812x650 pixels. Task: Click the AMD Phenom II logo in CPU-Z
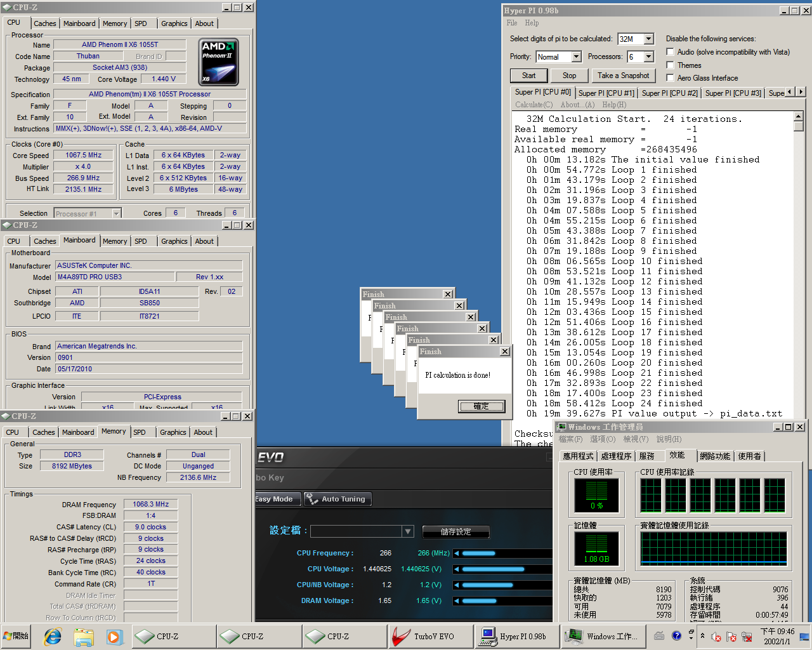pyautogui.click(x=219, y=62)
